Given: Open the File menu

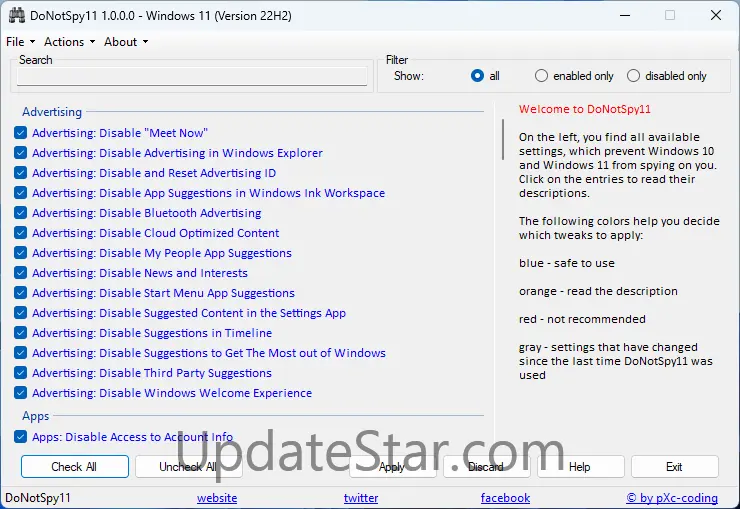Looking at the screenshot, I should (x=20, y=42).
